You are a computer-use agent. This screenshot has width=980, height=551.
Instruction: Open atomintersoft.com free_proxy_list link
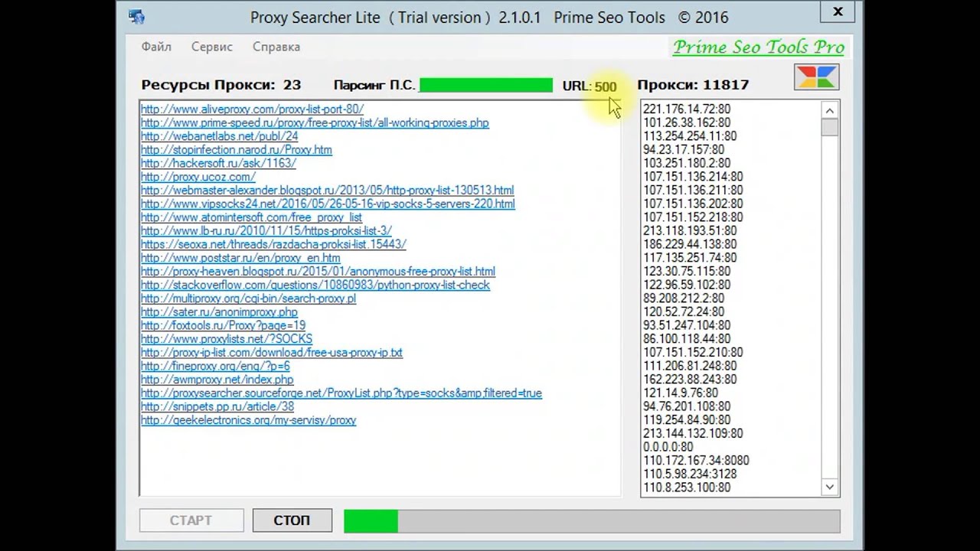coord(251,217)
